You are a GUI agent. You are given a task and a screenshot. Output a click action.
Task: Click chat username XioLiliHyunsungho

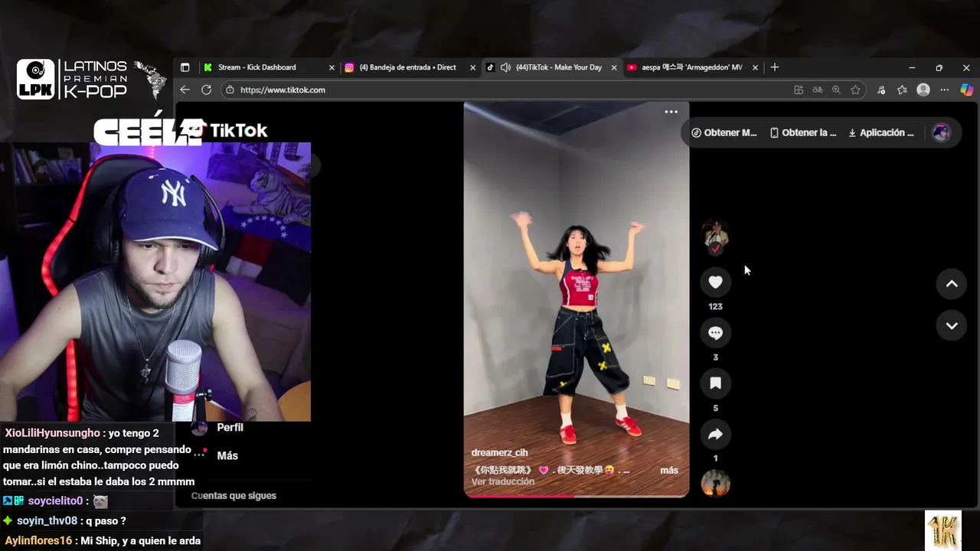[52, 433]
